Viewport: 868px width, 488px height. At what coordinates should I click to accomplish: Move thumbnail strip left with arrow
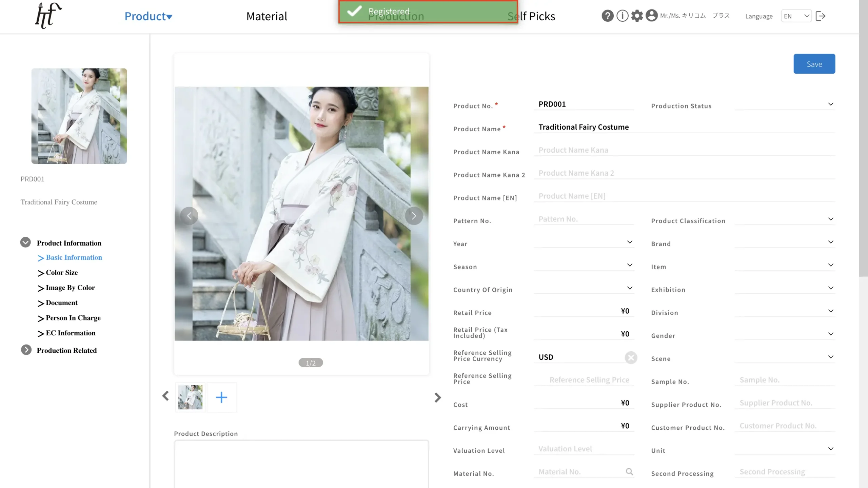[165, 396]
